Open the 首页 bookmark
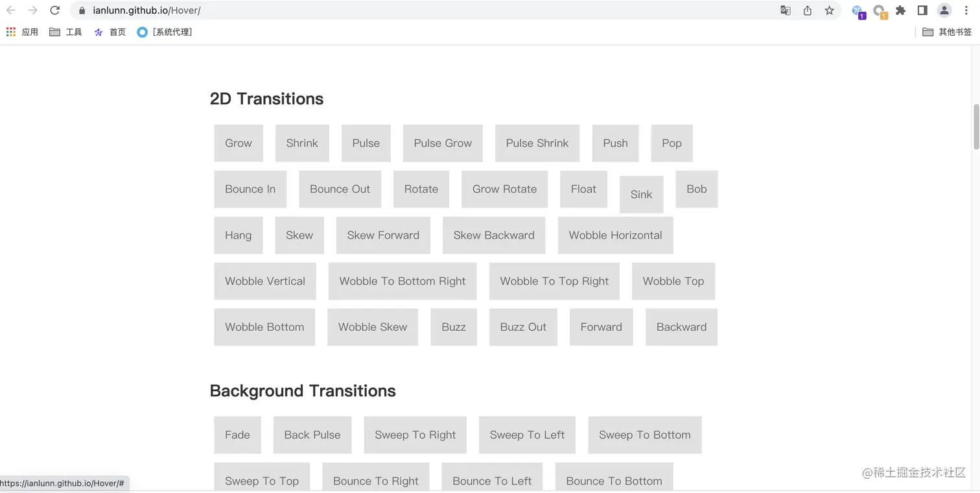Viewport: 980px width, 493px height. pyautogui.click(x=110, y=32)
